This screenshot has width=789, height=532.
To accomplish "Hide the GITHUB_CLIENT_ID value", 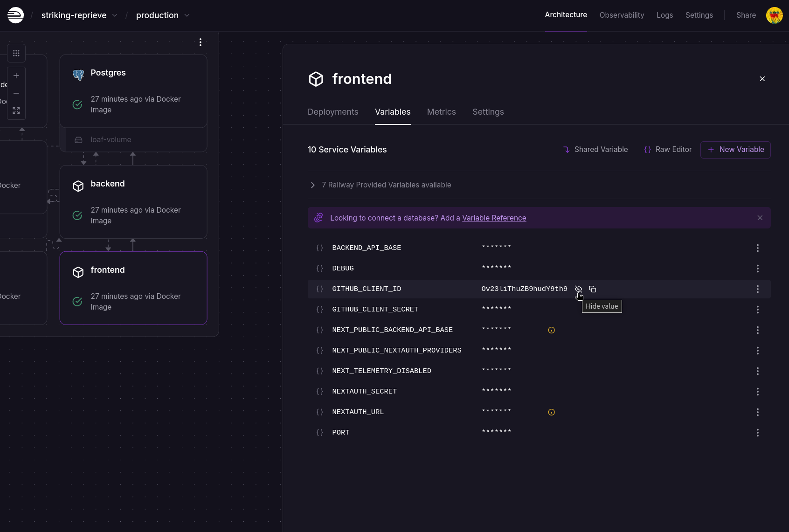I will point(578,289).
